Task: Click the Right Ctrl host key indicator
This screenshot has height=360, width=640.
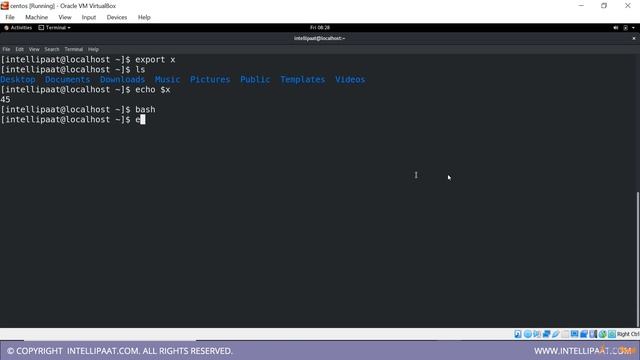Action: [x=628, y=334]
